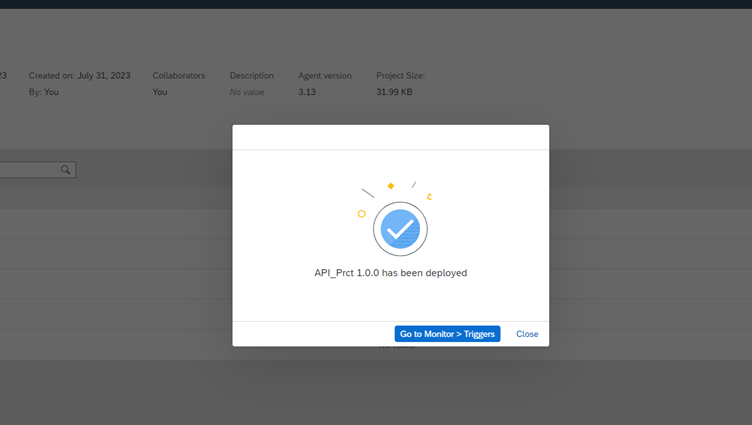Click the Collaborators label
Screen dimensions: 752x425
pos(178,76)
